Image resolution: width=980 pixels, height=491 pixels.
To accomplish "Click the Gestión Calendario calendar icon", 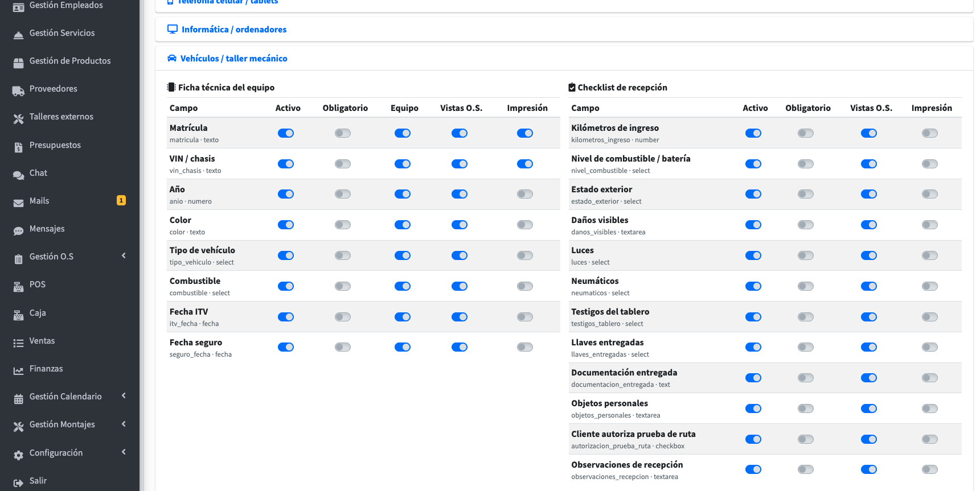I will [x=18, y=399].
